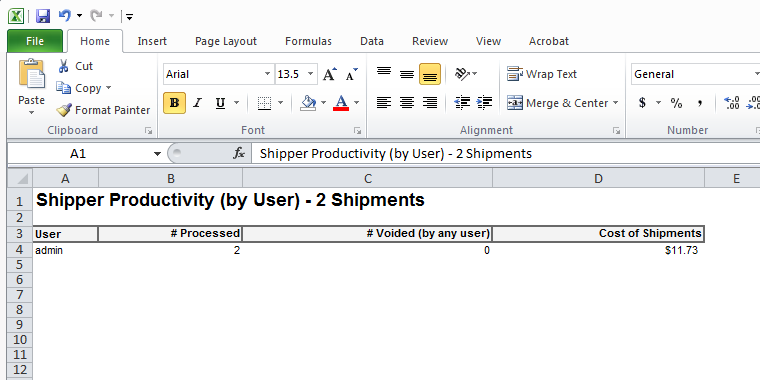The height and width of the screenshot is (380, 760).
Task: Toggle Bold formatting button
Action: pos(174,103)
